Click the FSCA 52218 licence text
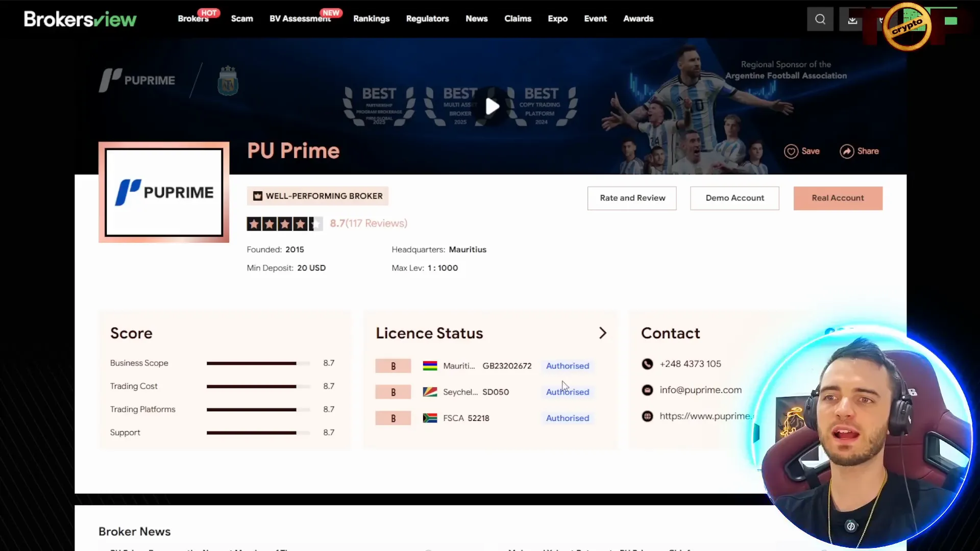Viewport: 980px width, 551px height. point(466,418)
